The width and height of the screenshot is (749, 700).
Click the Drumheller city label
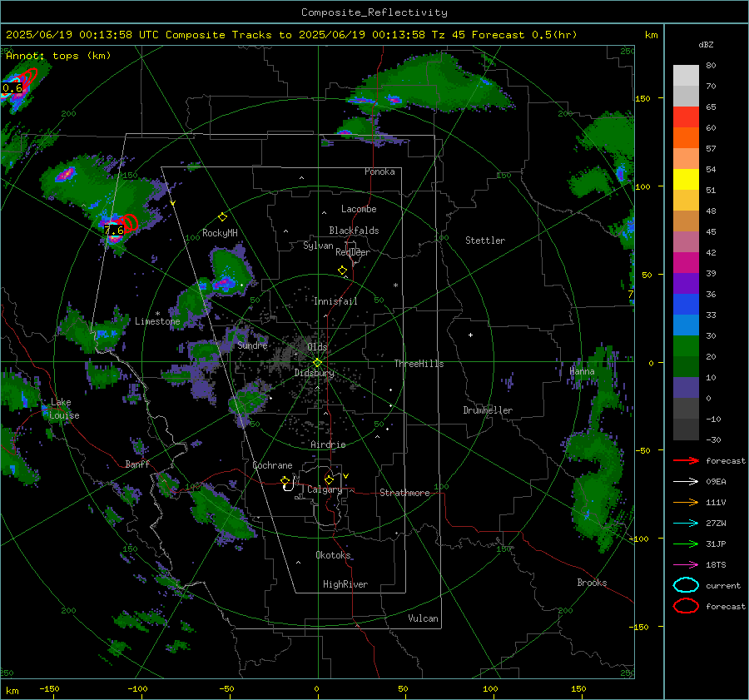click(488, 410)
